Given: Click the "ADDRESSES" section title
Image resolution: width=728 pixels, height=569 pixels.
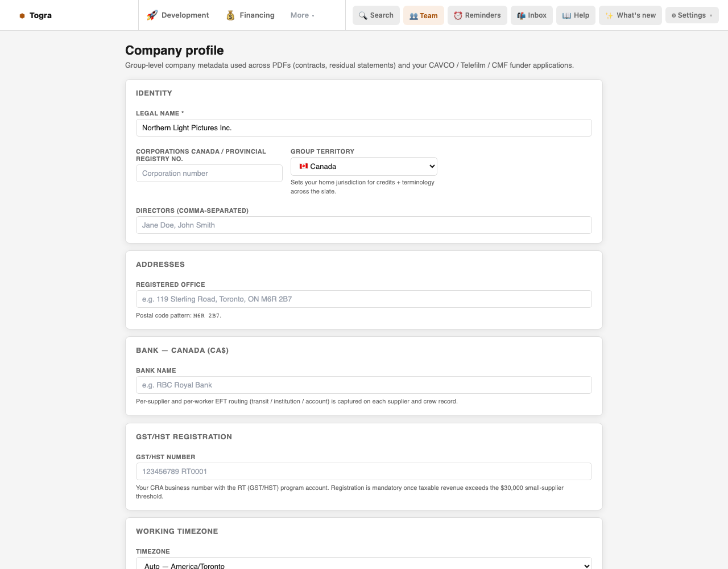Looking at the screenshot, I should click(160, 265).
